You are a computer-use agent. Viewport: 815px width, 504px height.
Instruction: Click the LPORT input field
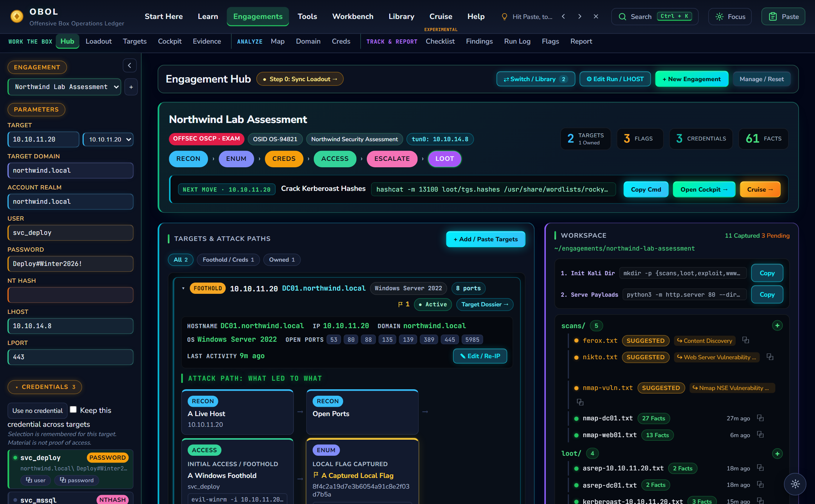pos(70,357)
